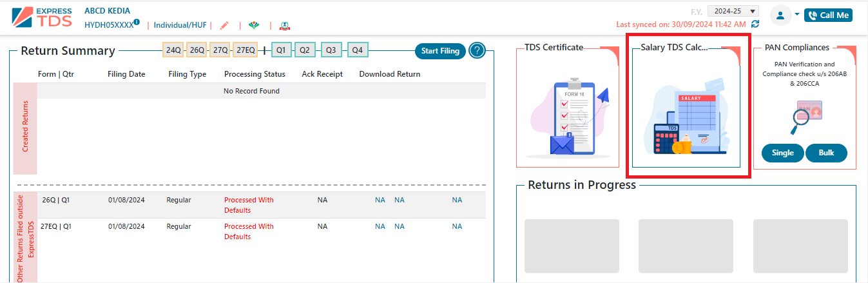Open the national emblem portal icon

click(284, 26)
